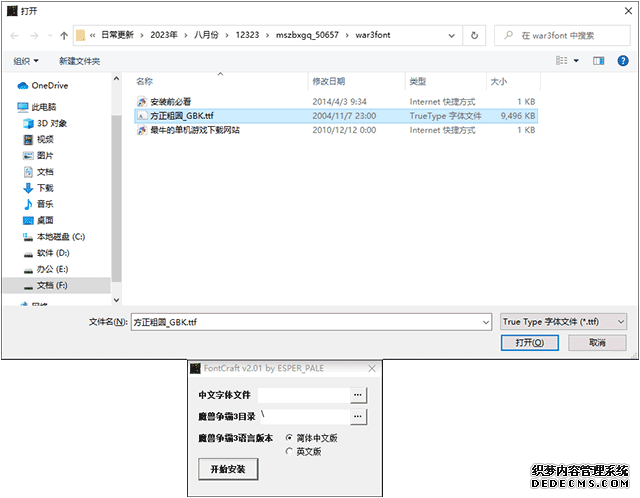
Task: Go to 下载 folder in sidebar
Action: [45, 188]
